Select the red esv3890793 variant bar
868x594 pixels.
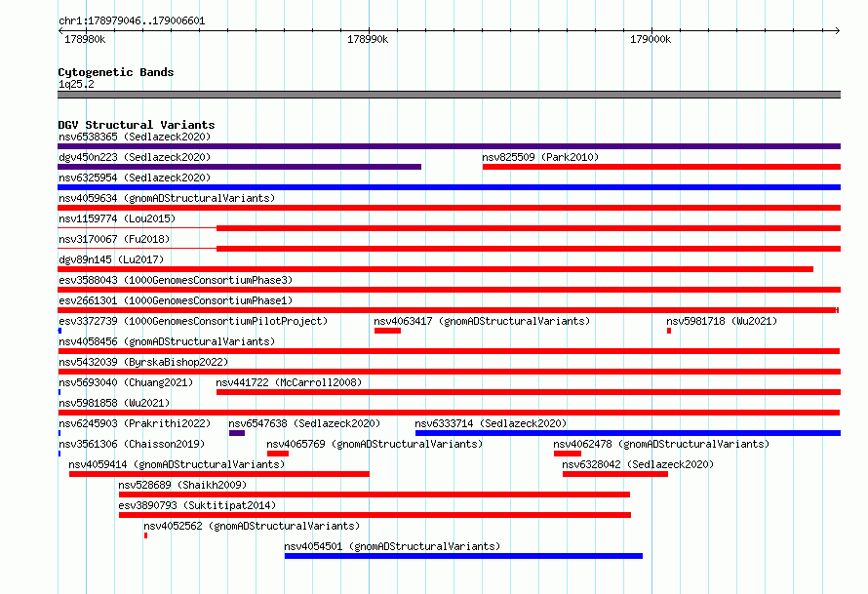[375, 515]
